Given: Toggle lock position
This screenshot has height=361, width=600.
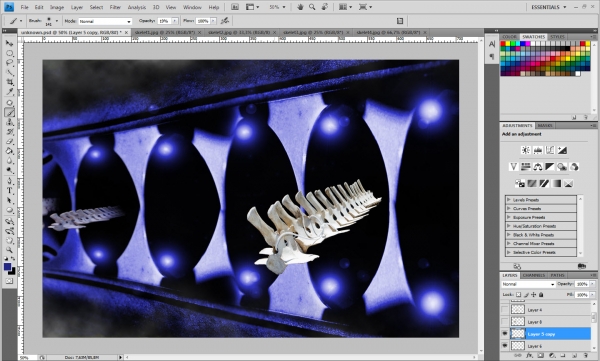Looking at the screenshot, I should click(533, 295).
